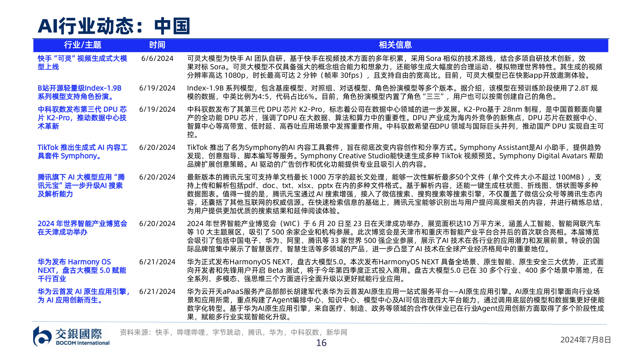The width and height of the screenshot is (644, 362).
Task: Click the page number 16
Action: point(321,343)
